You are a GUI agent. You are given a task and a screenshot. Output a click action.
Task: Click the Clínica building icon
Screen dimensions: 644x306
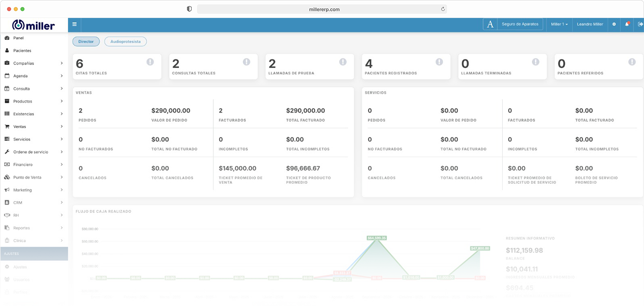7,240
